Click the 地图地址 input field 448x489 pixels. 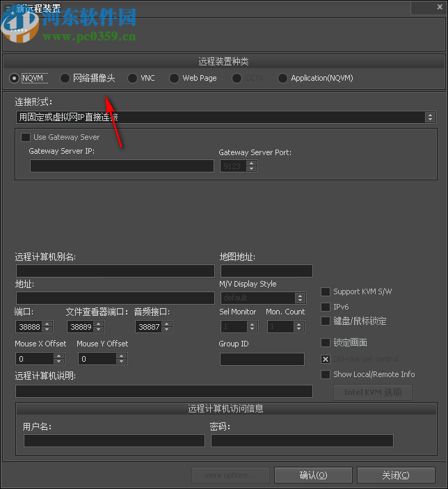(266, 271)
